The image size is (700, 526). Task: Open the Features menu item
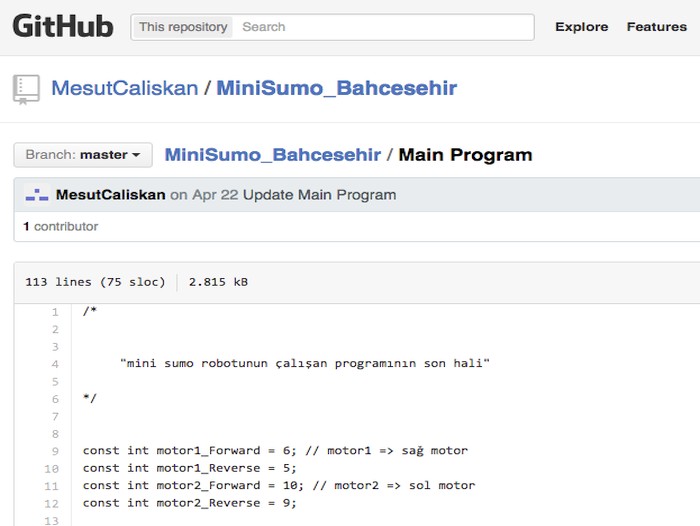[x=656, y=27]
